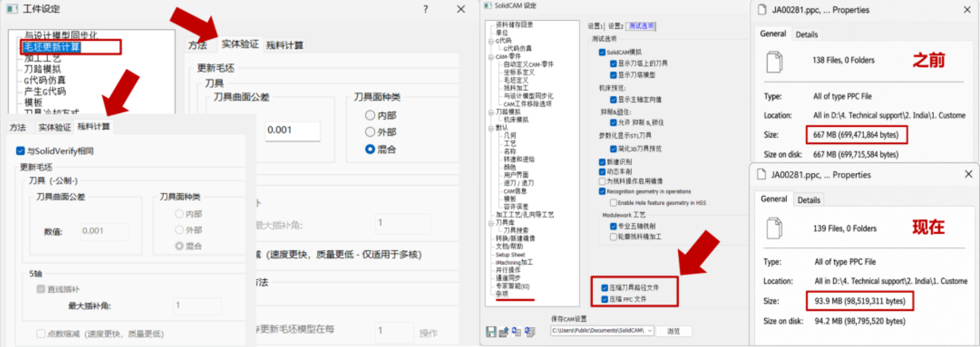Select 杂项 in SolidCAM 设定 tree
This screenshot has height=347, width=980.
coord(502,293)
